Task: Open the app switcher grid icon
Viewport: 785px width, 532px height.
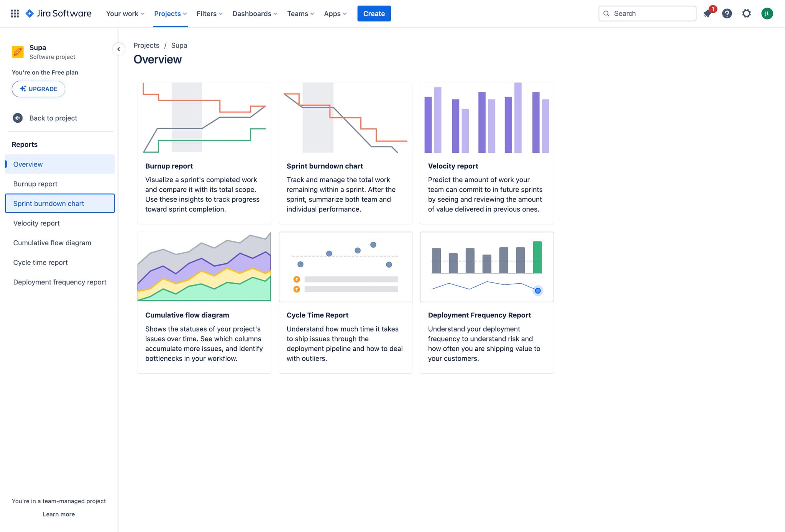Action: tap(15, 13)
